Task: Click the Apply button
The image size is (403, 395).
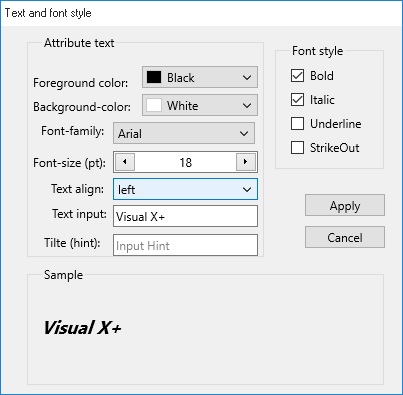Action: pyautogui.click(x=345, y=205)
